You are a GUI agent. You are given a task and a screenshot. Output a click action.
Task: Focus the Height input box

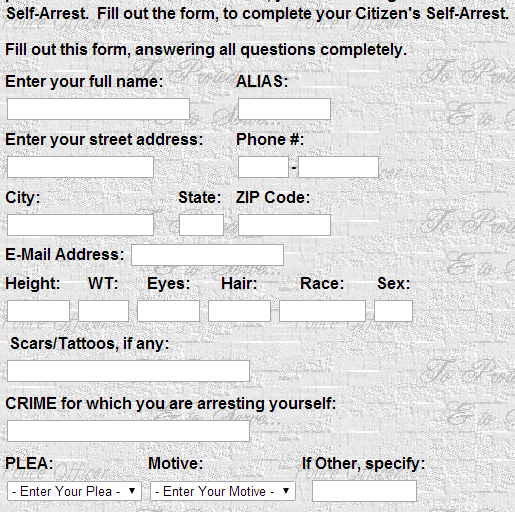38,311
